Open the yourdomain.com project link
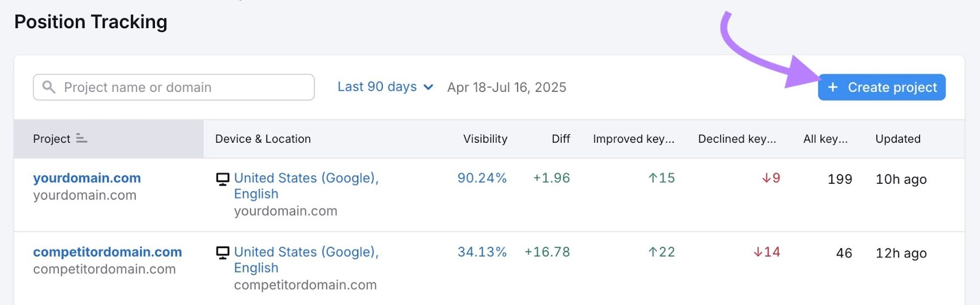The image size is (980, 305). pyautogui.click(x=87, y=178)
